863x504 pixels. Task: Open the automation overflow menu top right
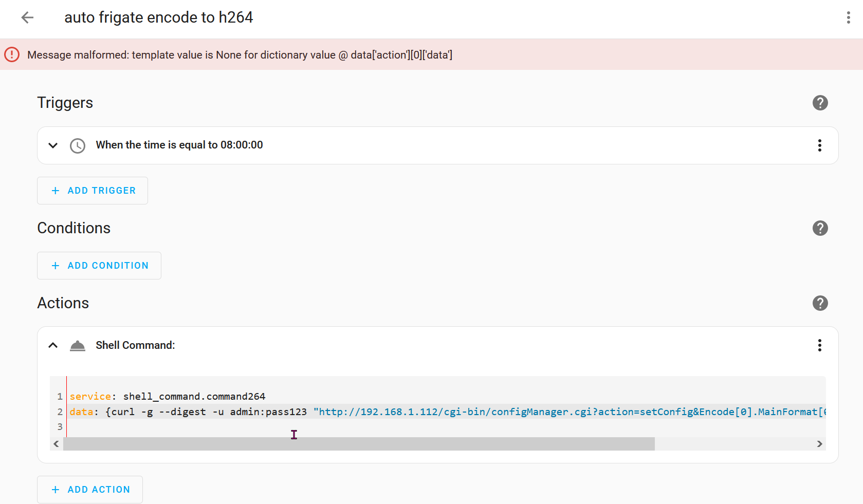[849, 17]
